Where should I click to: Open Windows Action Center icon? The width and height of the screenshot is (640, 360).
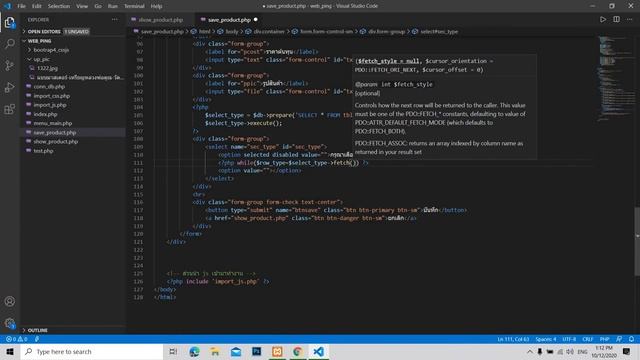[x=627, y=351]
